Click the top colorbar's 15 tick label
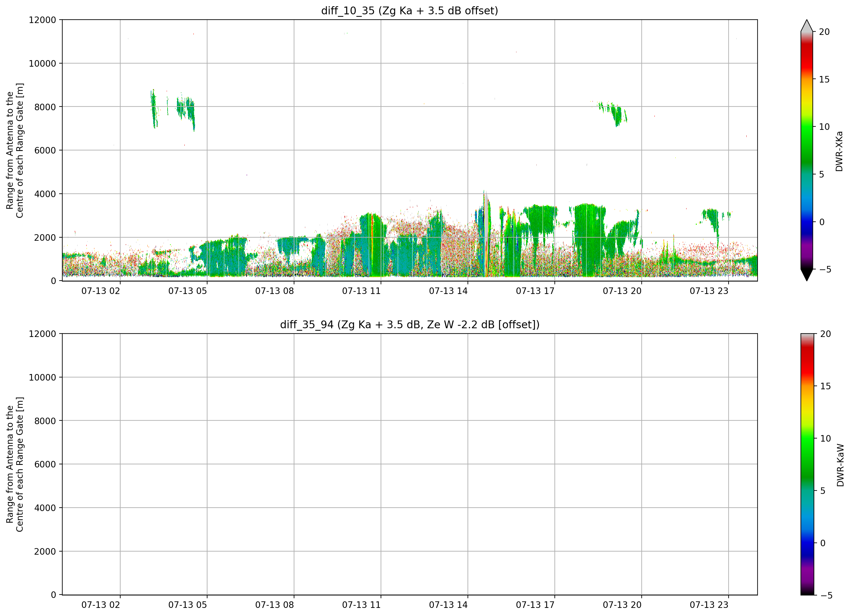The width and height of the screenshot is (851, 616). click(824, 79)
